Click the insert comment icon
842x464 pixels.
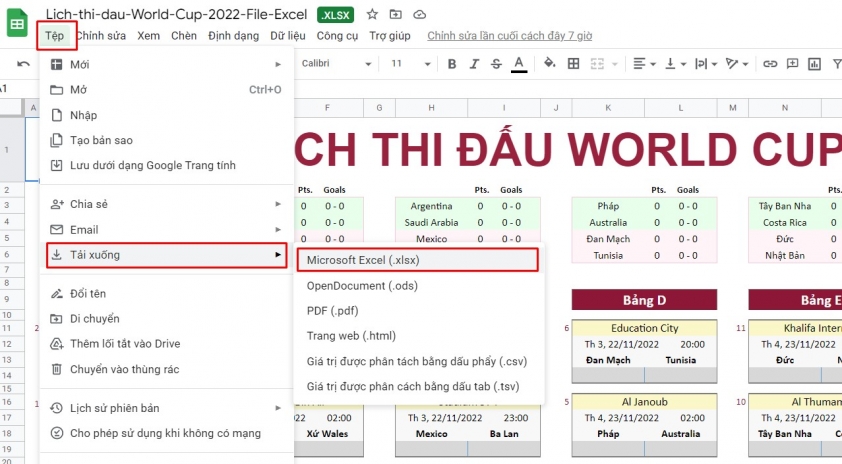coord(793,64)
